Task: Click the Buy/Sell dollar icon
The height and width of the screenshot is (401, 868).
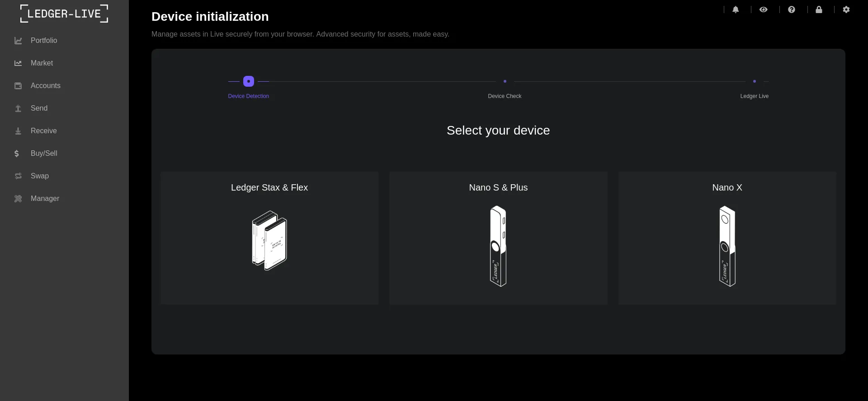Action: click(x=17, y=154)
